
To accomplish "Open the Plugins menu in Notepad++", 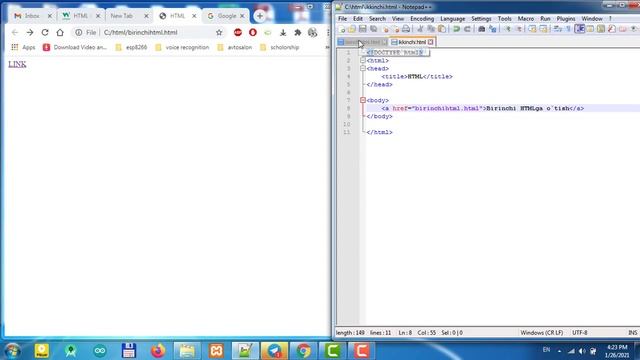I will (566, 19).
